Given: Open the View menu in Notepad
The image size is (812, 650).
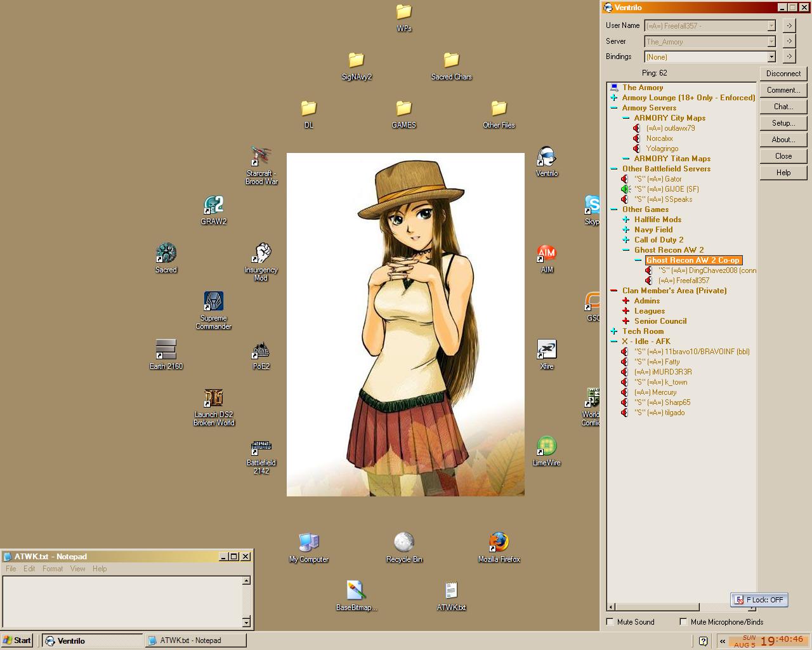Looking at the screenshot, I should coord(77,569).
